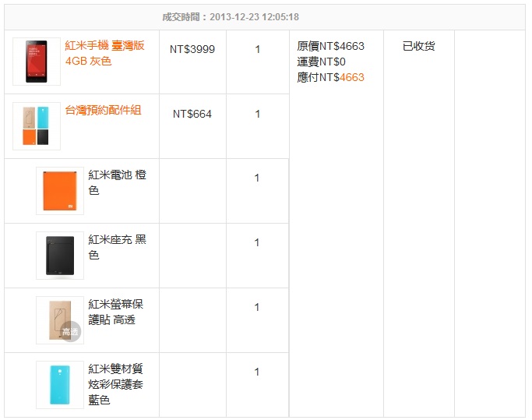The height and width of the screenshot is (420, 532).
Task: Click the 運費NT$0 shipping fee text
Action: point(321,62)
